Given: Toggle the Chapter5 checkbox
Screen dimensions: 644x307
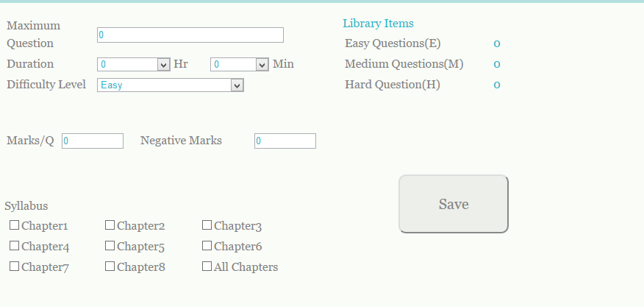Looking at the screenshot, I should tap(110, 246).
